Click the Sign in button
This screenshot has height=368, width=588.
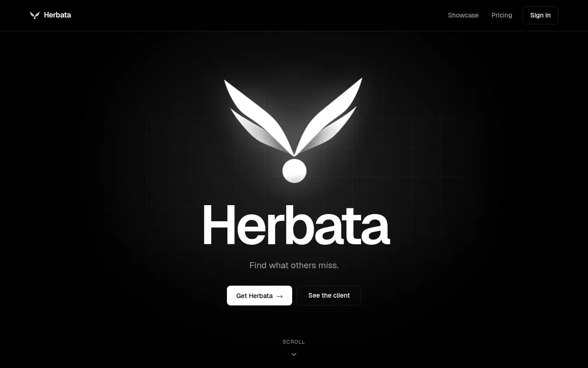click(540, 15)
